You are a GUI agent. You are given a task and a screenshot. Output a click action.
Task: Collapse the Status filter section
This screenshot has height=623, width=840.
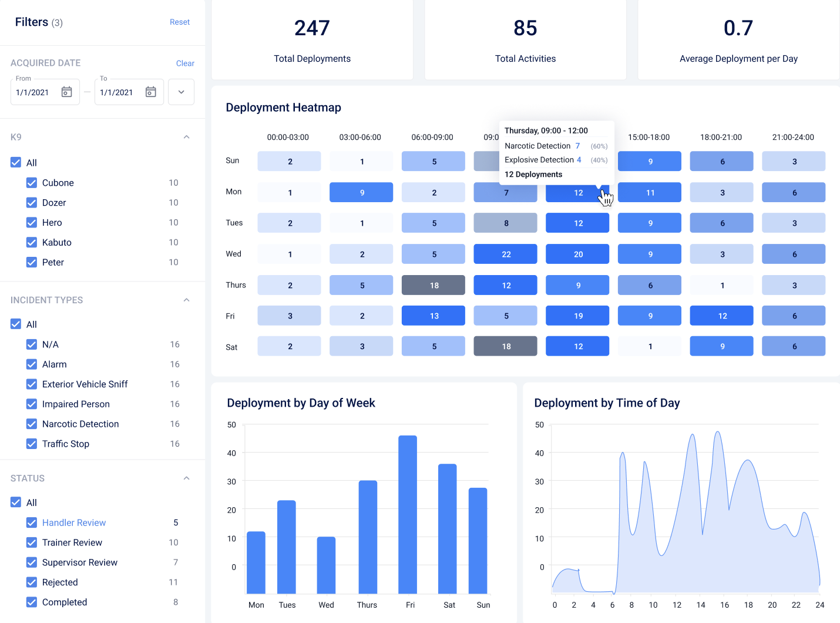click(186, 478)
